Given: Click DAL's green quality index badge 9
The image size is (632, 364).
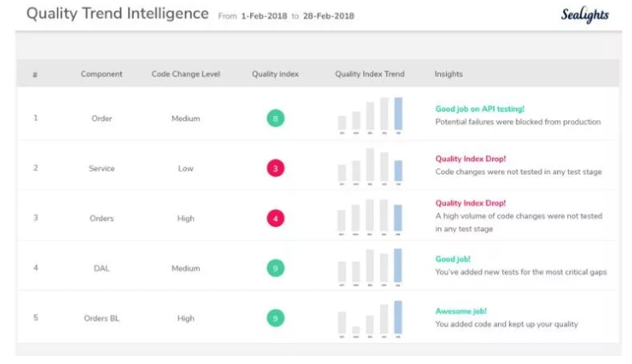Looking at the screenshot, I should 275,268.
